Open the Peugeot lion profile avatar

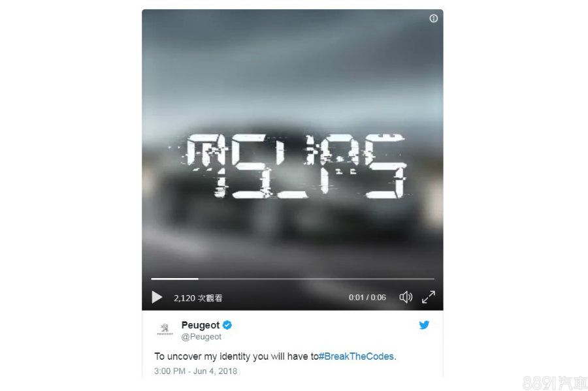(165, 329)
